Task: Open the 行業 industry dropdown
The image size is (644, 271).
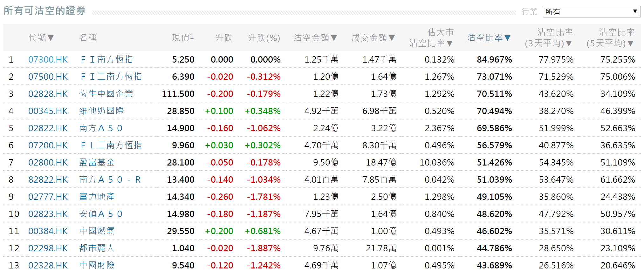Action: point(591,12)
